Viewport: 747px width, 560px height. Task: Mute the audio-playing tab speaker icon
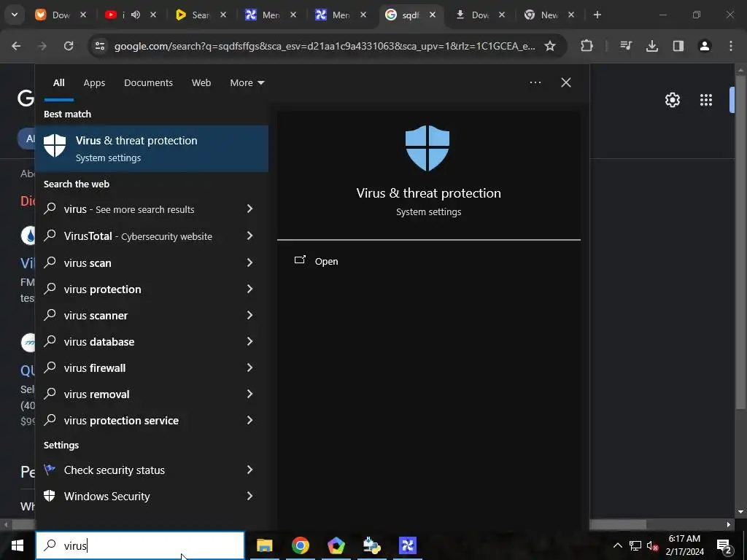tap(136, 15)
